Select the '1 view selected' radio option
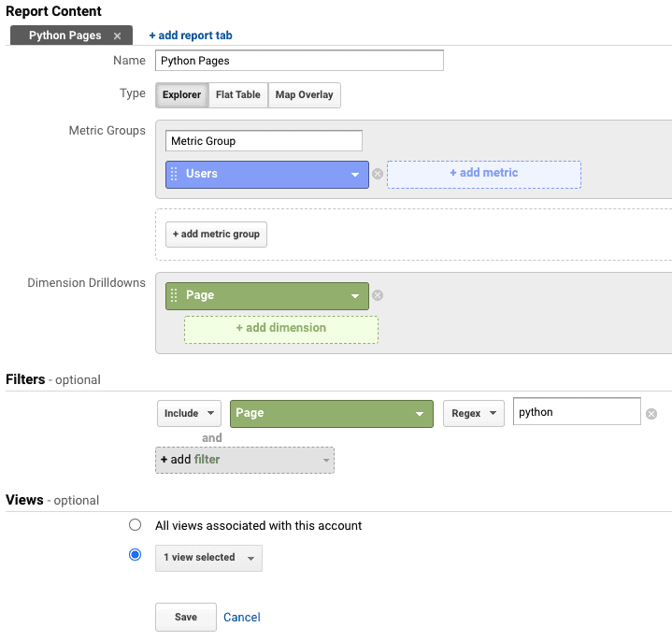 [135, 555]
